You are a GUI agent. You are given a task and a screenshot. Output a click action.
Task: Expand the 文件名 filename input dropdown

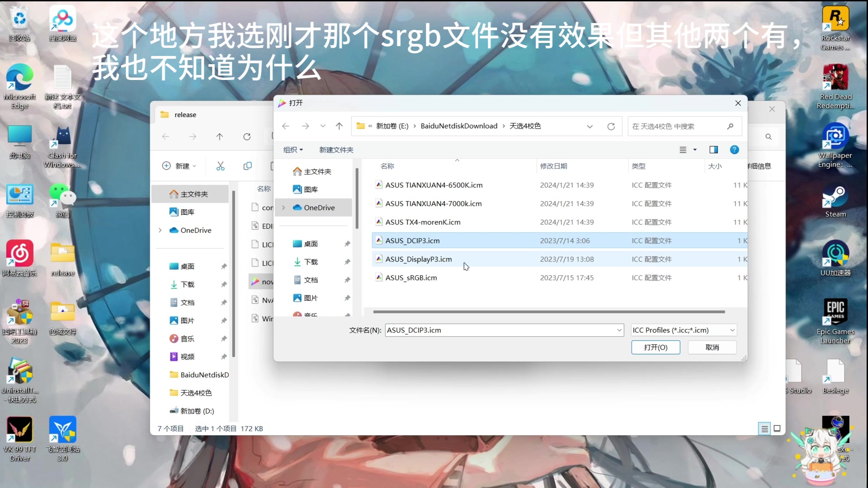pos(618,329)
